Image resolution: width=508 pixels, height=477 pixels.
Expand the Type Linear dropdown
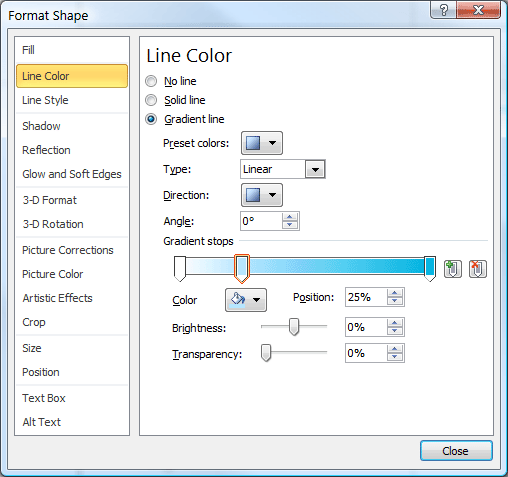tap(315, 169)
